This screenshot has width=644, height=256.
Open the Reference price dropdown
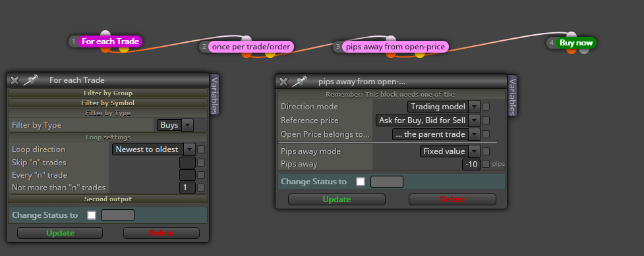pos(428,120)
